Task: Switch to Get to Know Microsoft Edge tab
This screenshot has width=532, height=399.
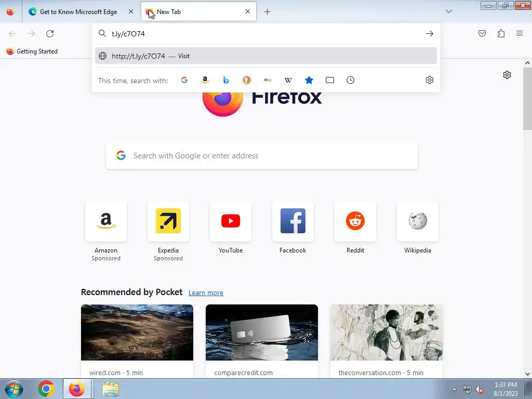Action: tap(78, 11)
